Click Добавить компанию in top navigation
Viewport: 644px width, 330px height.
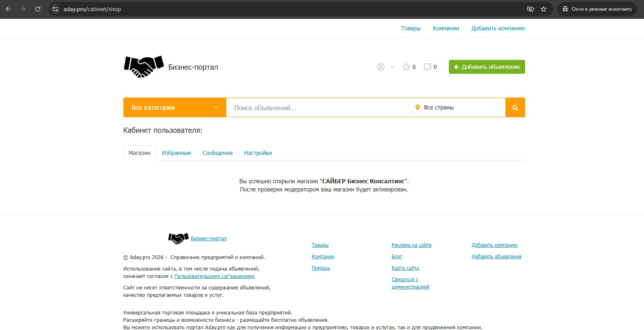(x=498, y=28)
